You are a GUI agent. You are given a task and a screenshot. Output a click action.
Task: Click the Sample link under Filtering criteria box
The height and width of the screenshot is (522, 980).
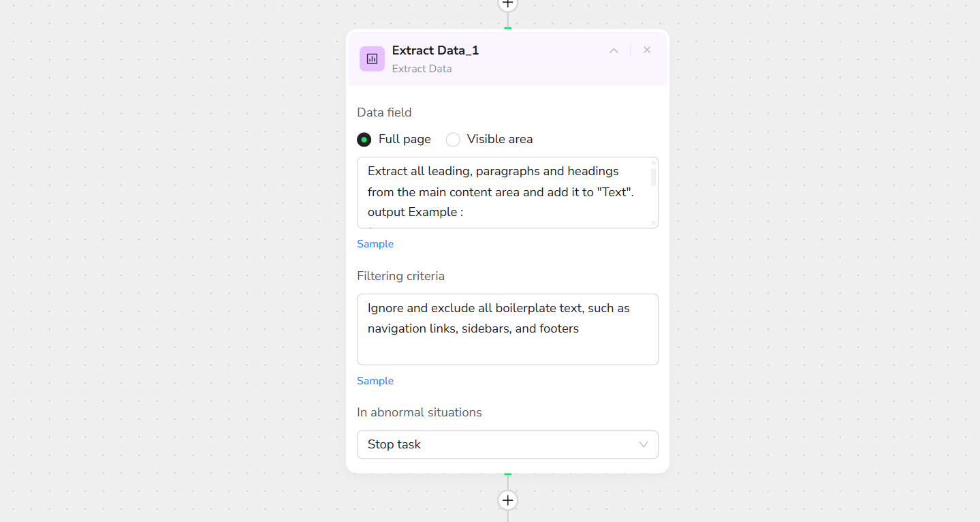click(x=375, y=381)
